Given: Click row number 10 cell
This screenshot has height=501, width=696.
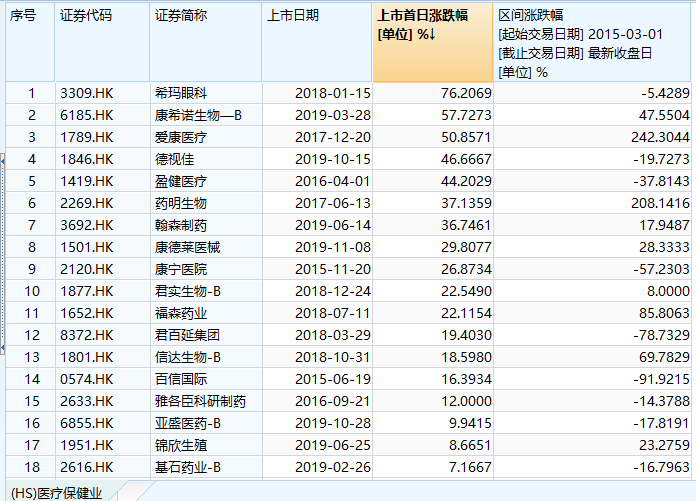Looking at the screenshot, I should pyautogui.click(x=31, y=291).
